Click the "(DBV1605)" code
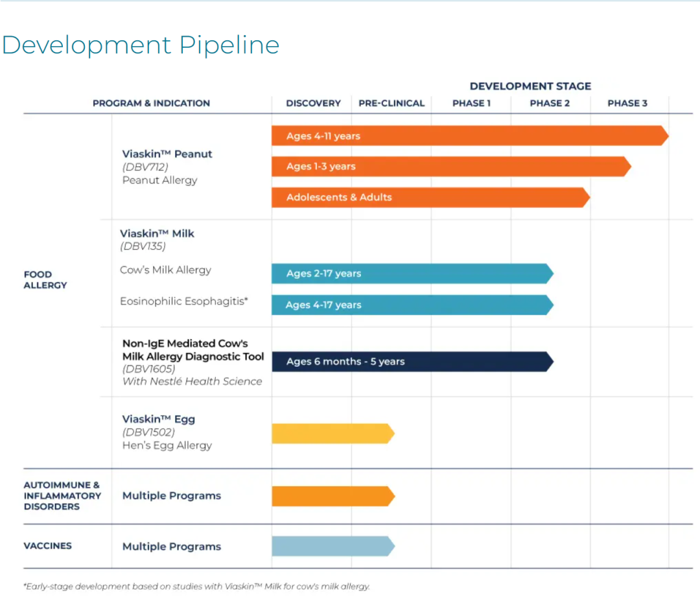Screen dimensions: 700x599 (149, 369)
